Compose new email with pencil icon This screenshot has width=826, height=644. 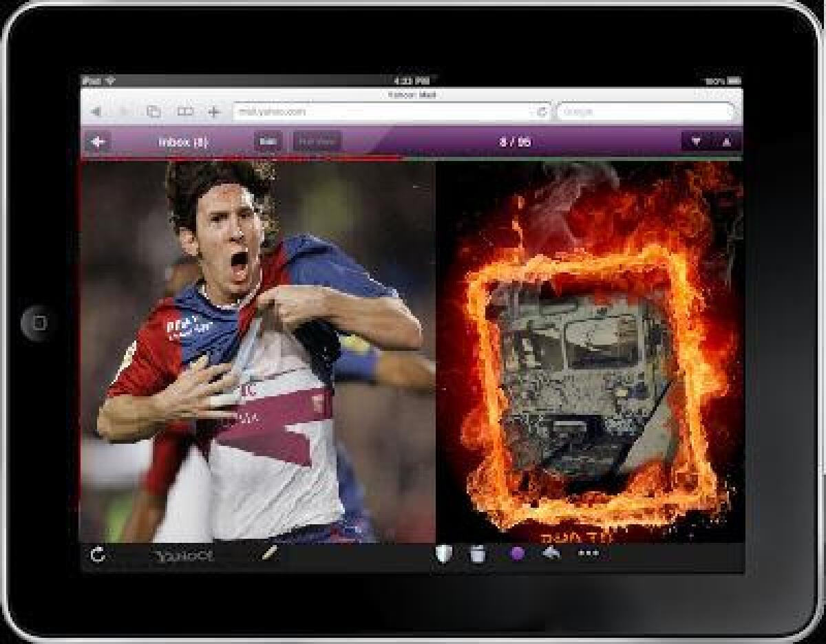[x=270, y=552]
